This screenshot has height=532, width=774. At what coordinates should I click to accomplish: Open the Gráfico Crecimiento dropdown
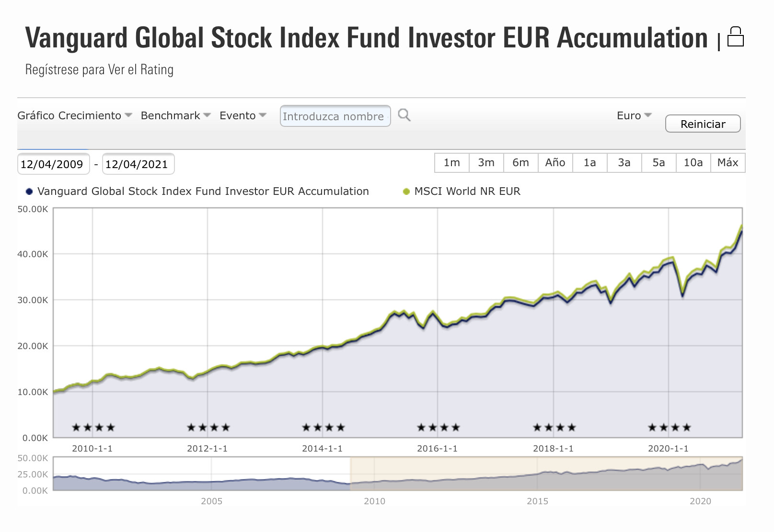(75, 115)
